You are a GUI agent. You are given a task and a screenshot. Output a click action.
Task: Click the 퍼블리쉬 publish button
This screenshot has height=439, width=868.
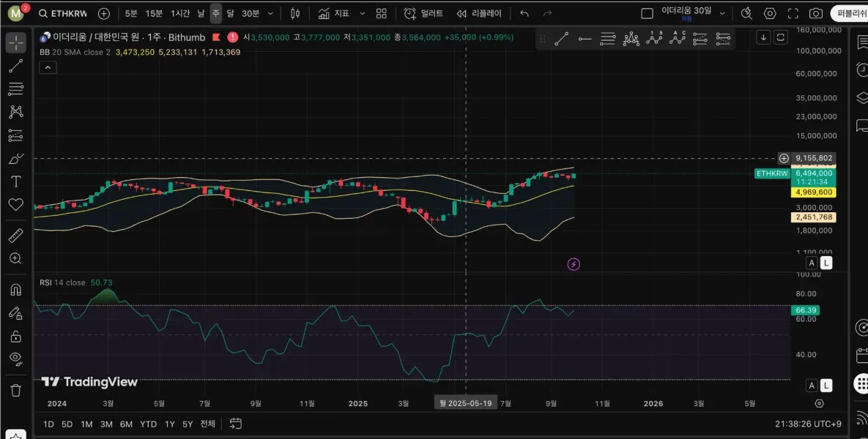[850, 13]
